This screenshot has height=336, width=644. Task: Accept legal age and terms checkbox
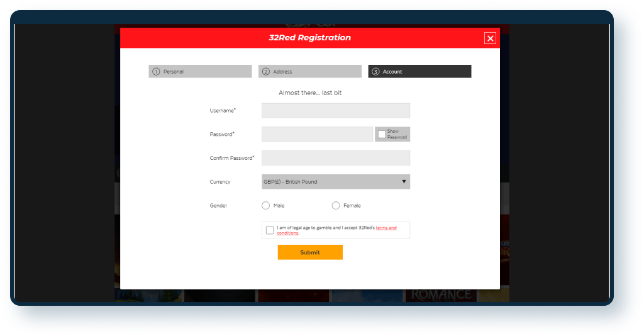click(x=269, y=230)
